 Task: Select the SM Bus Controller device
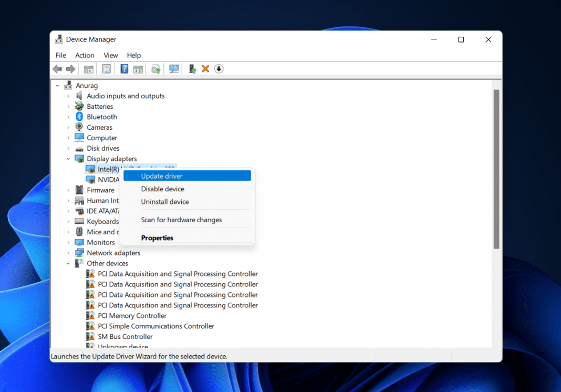pyautogui.click(x=126, y=336)
